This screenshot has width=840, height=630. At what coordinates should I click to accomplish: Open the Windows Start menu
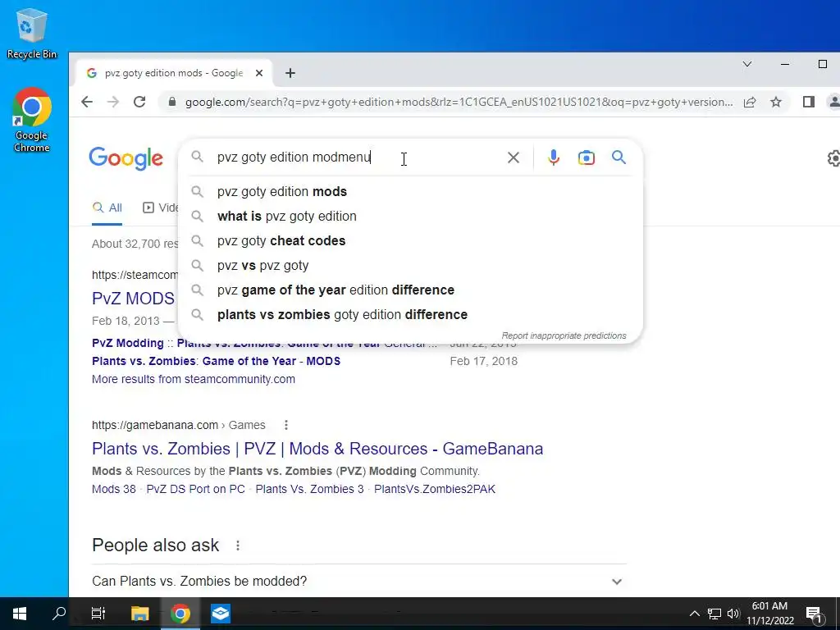20,614
